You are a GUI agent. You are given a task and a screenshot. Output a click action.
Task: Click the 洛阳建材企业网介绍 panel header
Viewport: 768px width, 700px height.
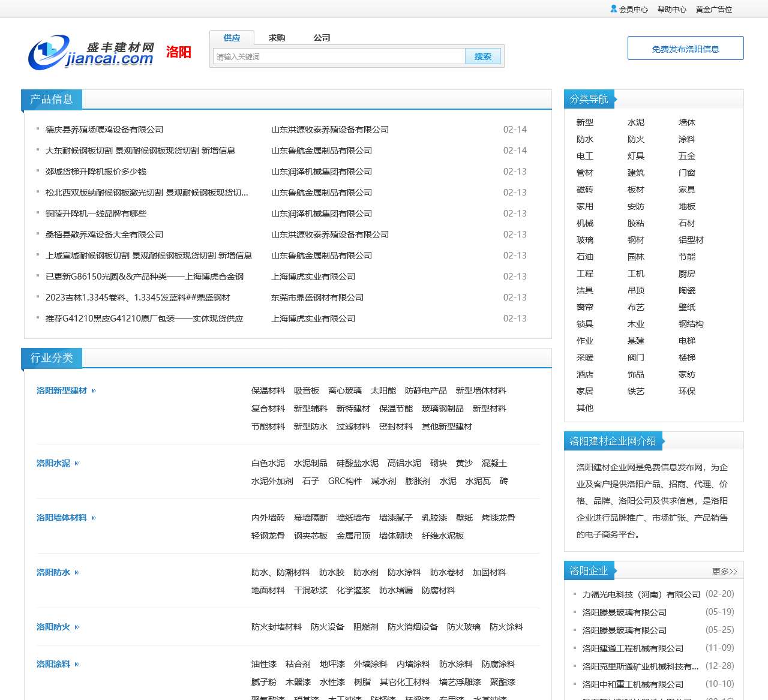coord(613,440)
